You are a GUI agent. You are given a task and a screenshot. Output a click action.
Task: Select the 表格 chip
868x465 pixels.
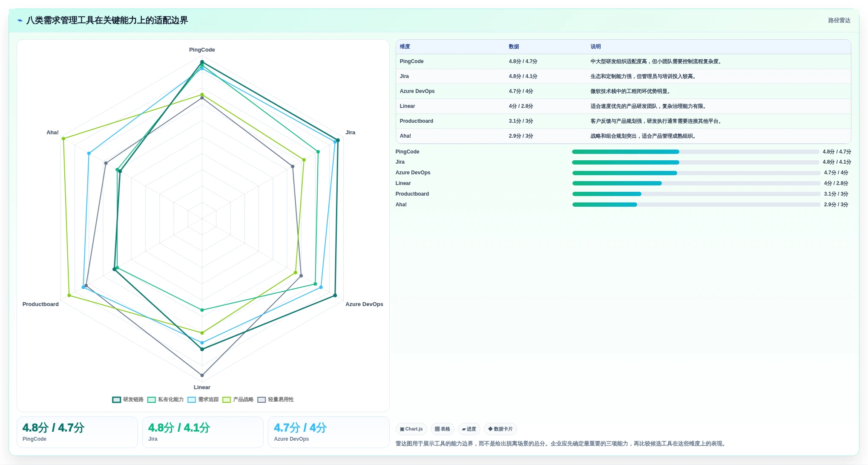[443, 429]
